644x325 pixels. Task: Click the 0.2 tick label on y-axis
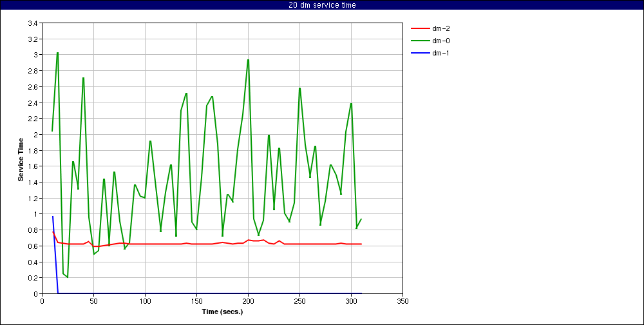32,278
